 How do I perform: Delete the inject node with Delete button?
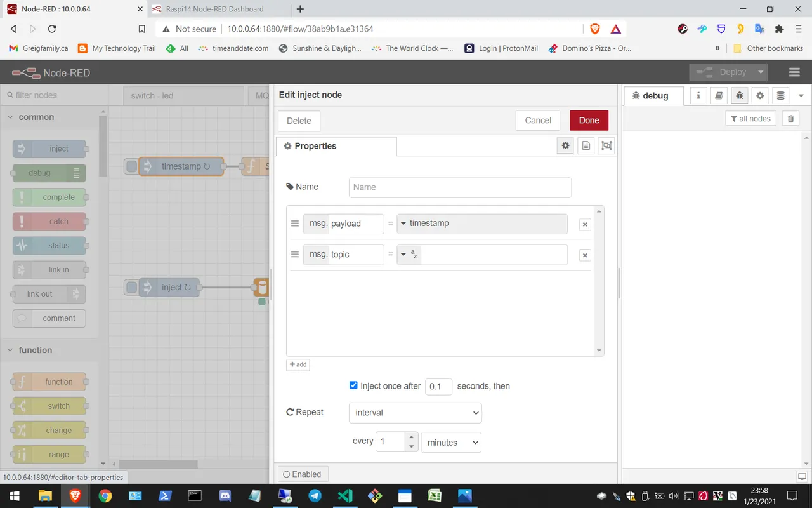tap(299, 121)
